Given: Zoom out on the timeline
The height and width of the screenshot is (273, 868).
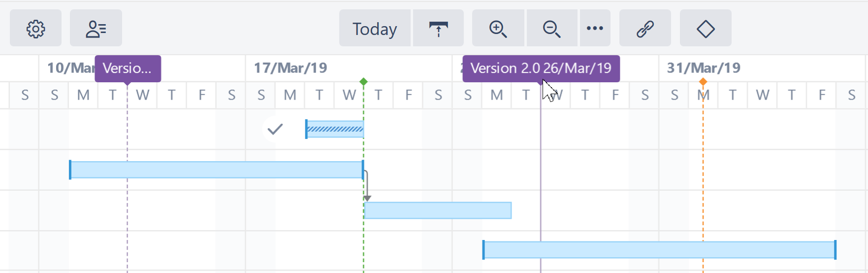Looking at the screenshot, I should pos(551,29).
